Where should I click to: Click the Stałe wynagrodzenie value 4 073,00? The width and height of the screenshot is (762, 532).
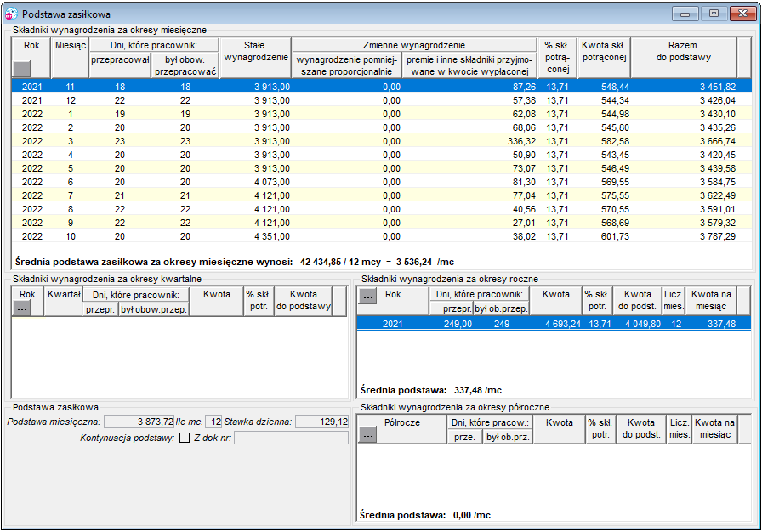pyautogui.click(x=272, y=182)
